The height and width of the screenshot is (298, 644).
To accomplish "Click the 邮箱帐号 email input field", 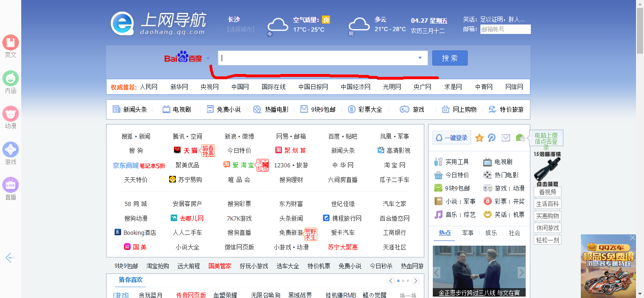I will click(x=505, y=29).
